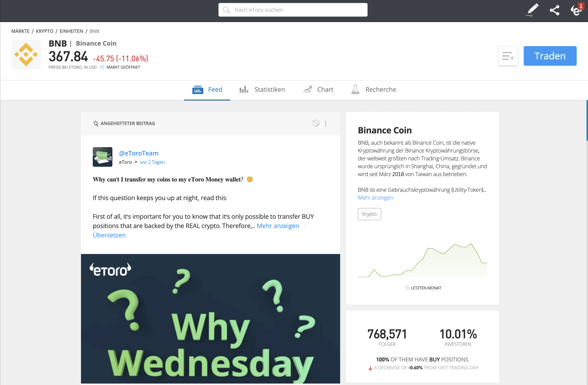Viewport: 588px width, 385px height.
Task: Click the search input field
Action: pyautogui.click(x=294, y=10)
